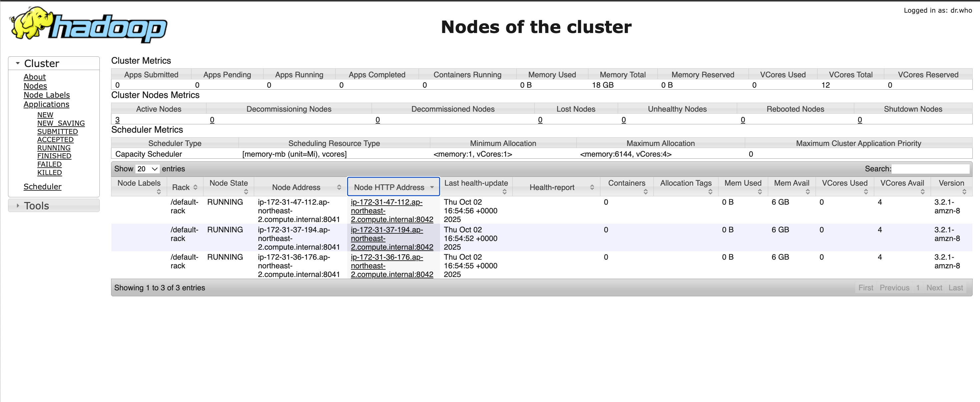980x402 pixels.
Task: Click the Next pagination button
Action: coord(934,288)
